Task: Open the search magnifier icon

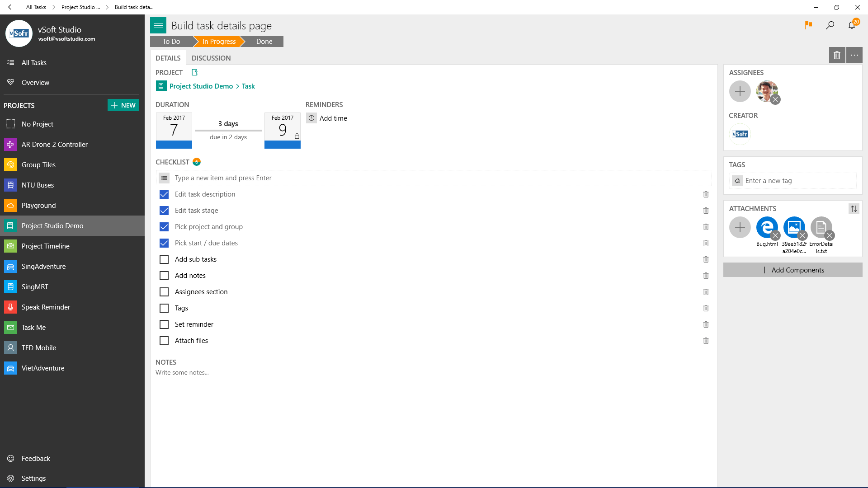Action: (830, 25)
